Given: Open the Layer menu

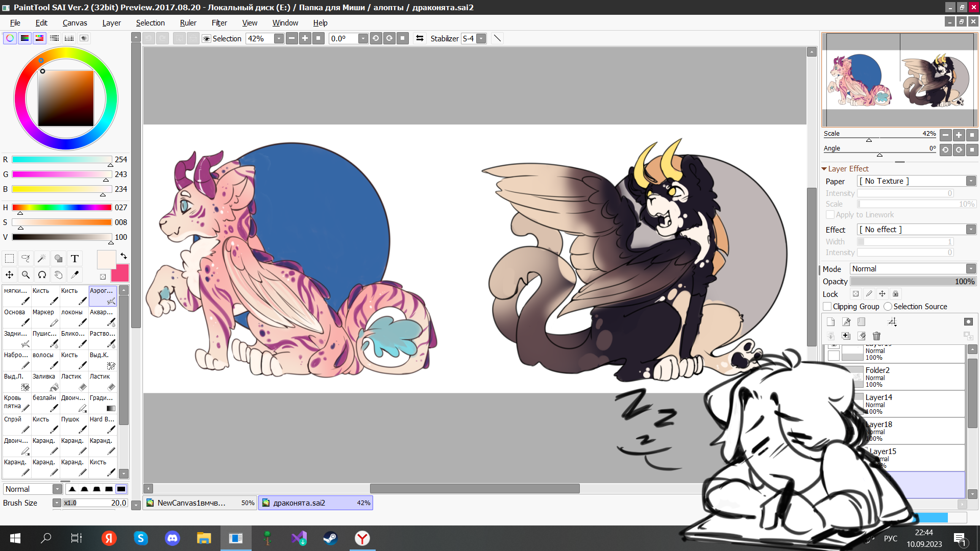Looking at the screenshot, I should point(111,23).
